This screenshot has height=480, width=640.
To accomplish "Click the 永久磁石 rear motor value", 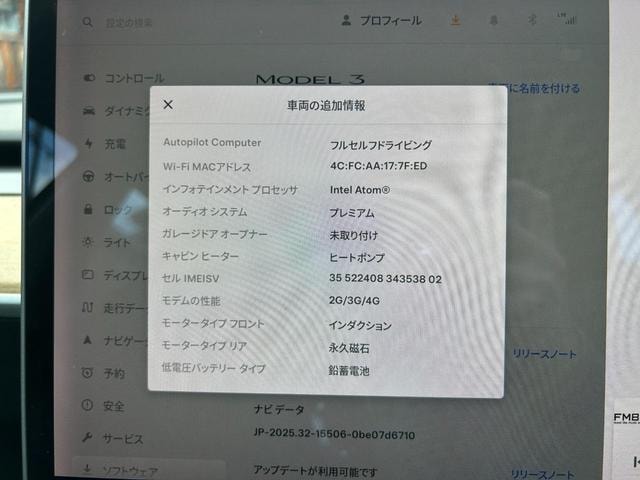I will click(x=349, y=348).
